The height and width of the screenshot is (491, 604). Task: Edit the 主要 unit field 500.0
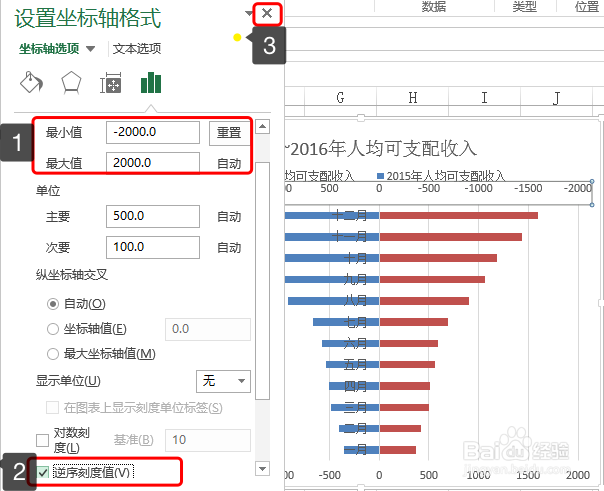[153, 216]
